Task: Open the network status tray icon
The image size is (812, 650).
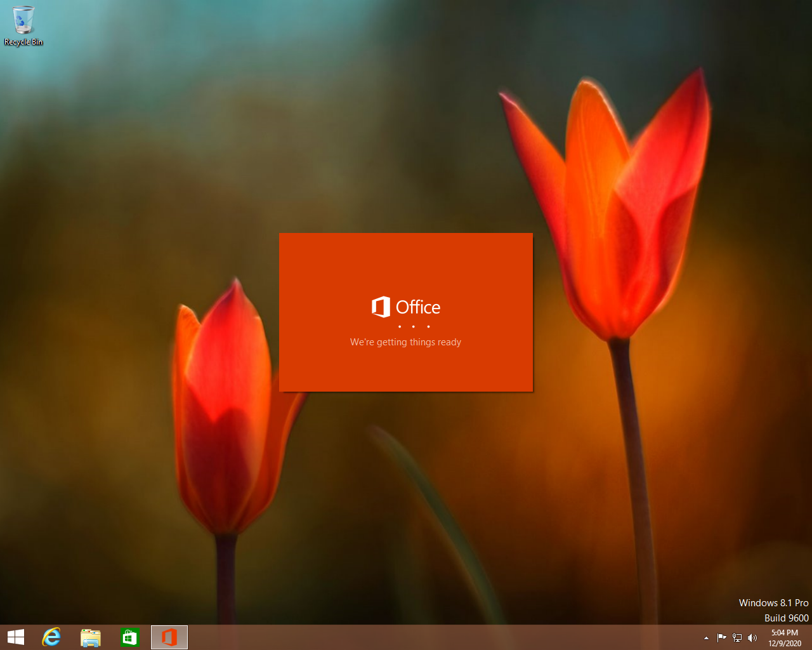Action: pyautogui.click(x=737, y=638)
